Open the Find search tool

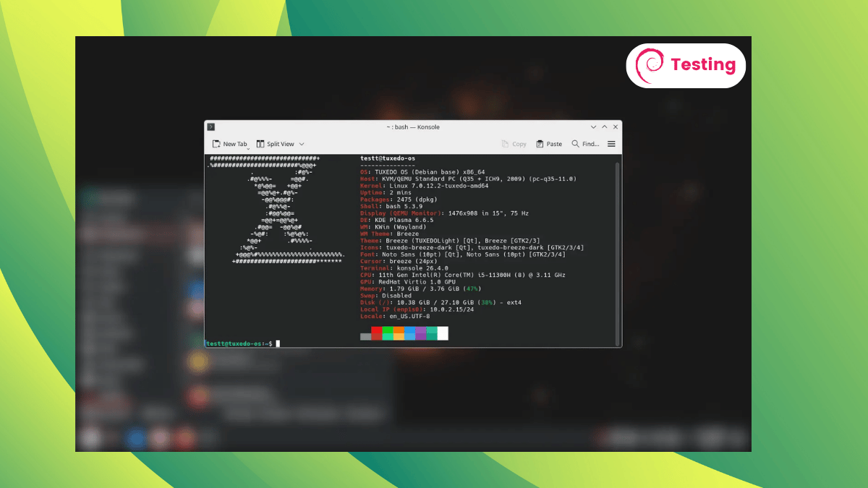[x=585, y=144]
